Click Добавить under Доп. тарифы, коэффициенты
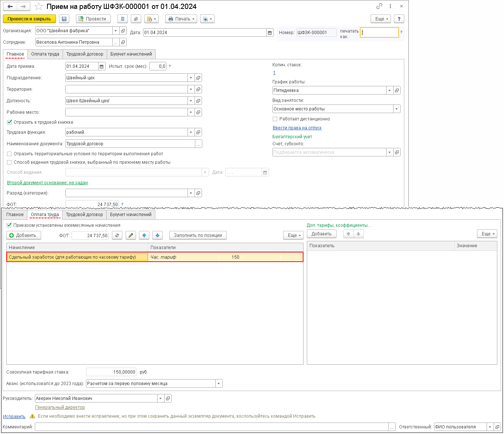Image resolution: width=504 pixels, height=434 pixels. [x=321, y=234]
